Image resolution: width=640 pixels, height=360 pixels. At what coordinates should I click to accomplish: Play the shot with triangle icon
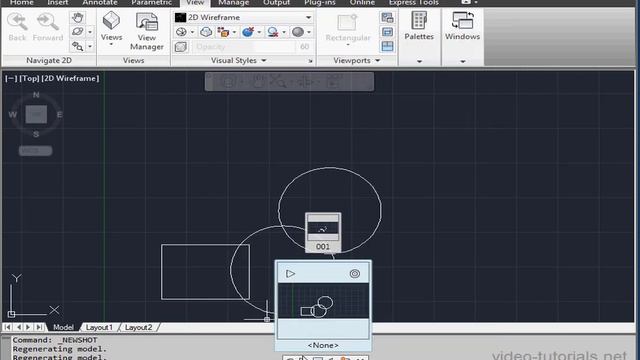[x=290, y=273]
